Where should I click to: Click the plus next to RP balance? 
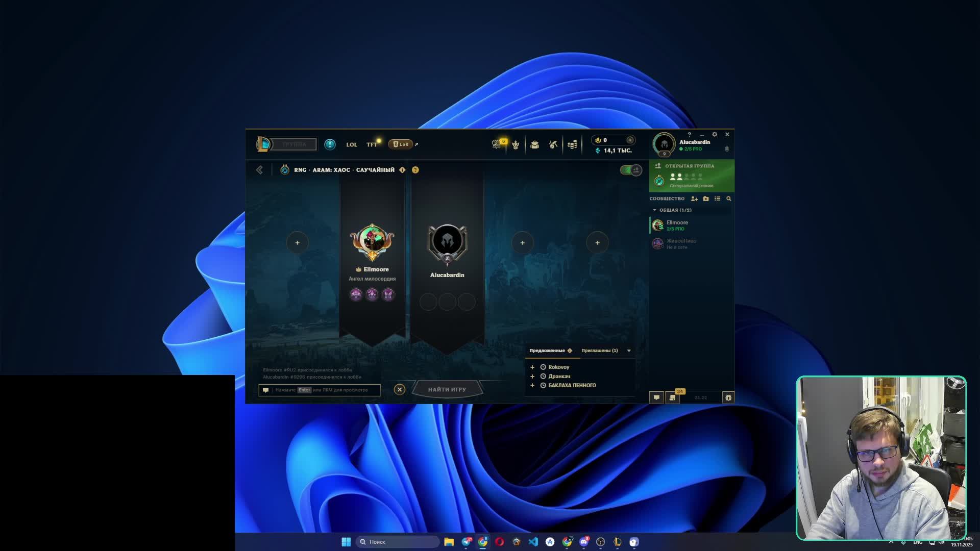coord(630,140)
